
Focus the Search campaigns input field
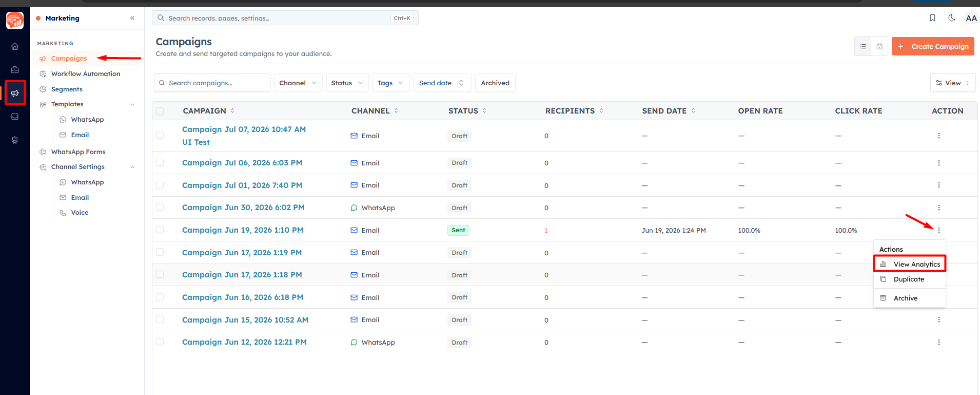(x=212, y=83)
